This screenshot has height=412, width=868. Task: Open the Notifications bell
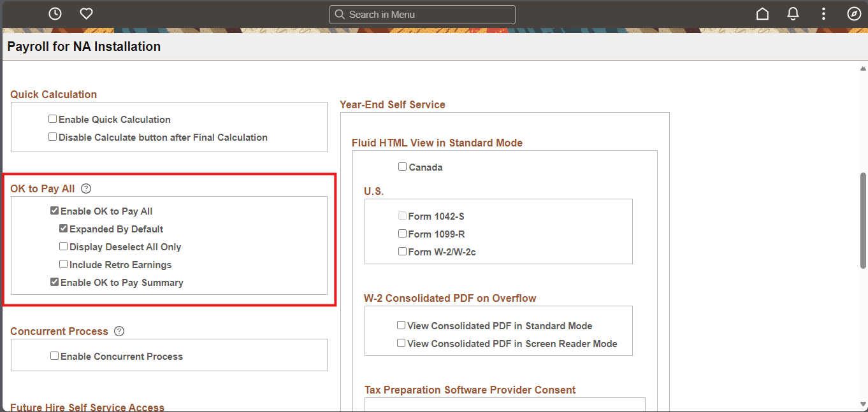coord(793,13)
